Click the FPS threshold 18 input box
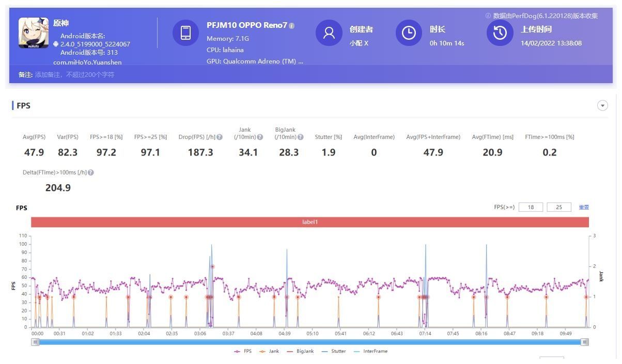This screenshot has height=364, width=622. (531, 208)
